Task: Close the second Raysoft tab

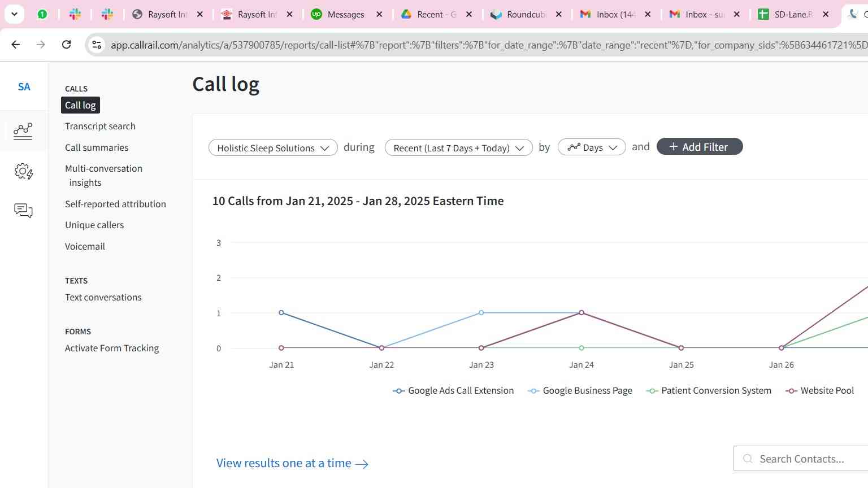Action: (290, 14)
